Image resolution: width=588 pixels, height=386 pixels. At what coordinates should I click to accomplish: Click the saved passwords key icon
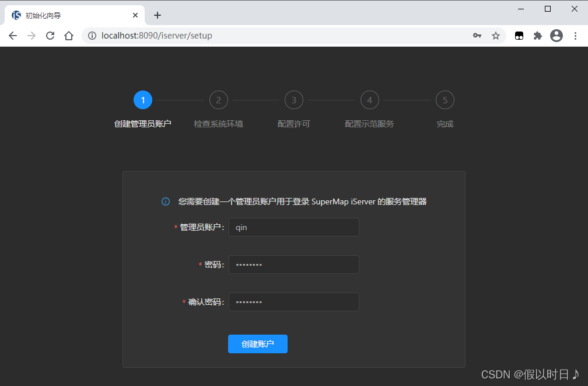point(477,36)
